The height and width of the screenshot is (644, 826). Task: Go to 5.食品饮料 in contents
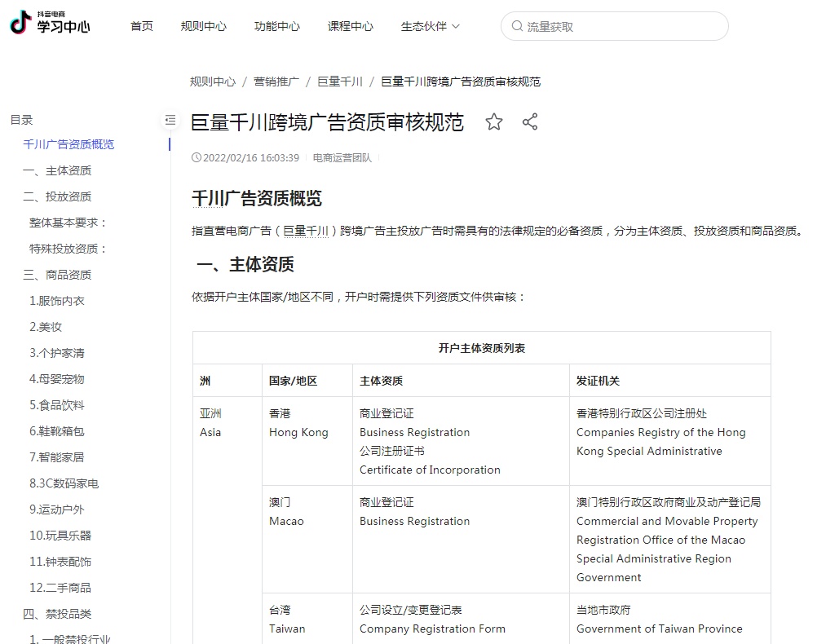click(57, 405)
